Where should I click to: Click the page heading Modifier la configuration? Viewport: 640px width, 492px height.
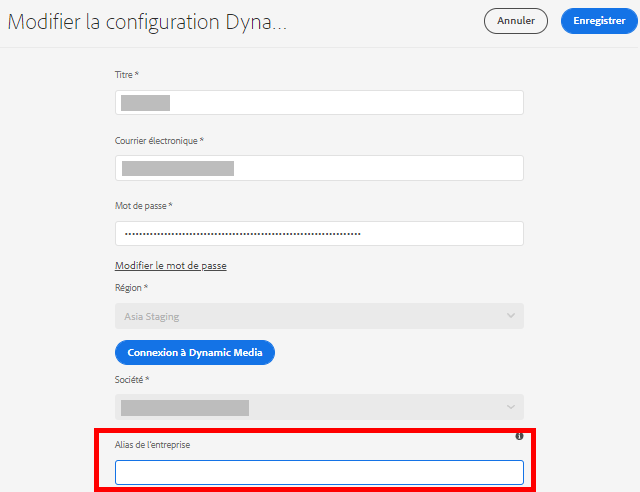pos(147,23)
